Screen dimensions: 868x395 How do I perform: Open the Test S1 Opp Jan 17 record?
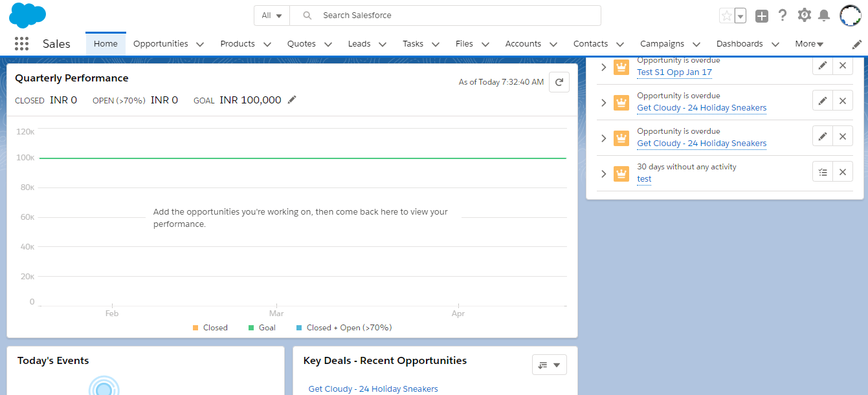click(674, 72)
